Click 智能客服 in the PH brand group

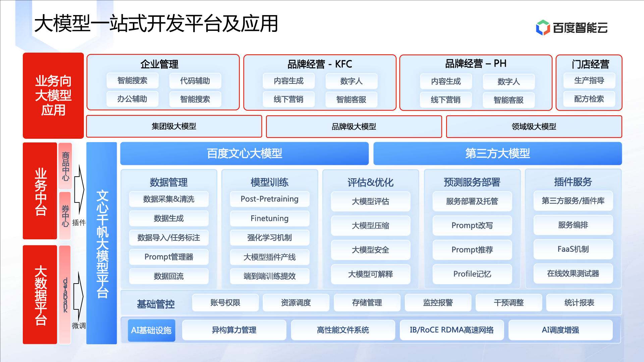click(509, 100)
